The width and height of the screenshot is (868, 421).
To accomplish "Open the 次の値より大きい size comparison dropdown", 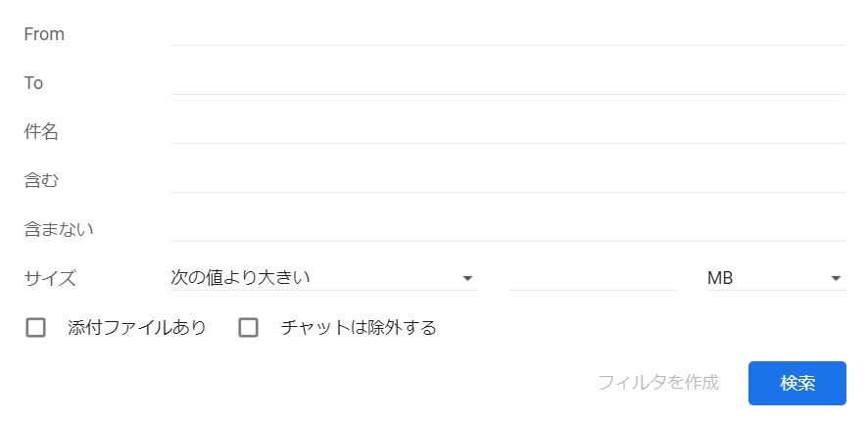I will pos(313,278).
